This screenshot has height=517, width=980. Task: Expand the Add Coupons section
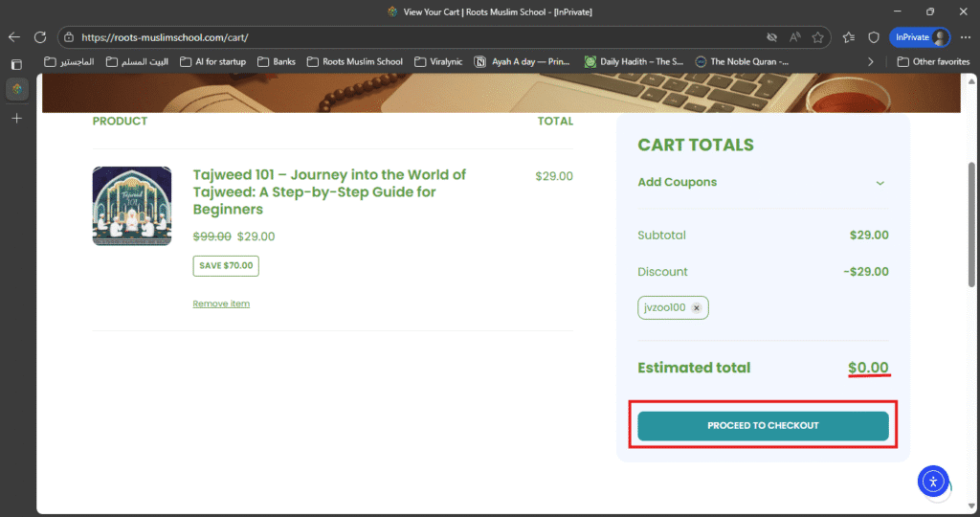(x=880, y=183)
